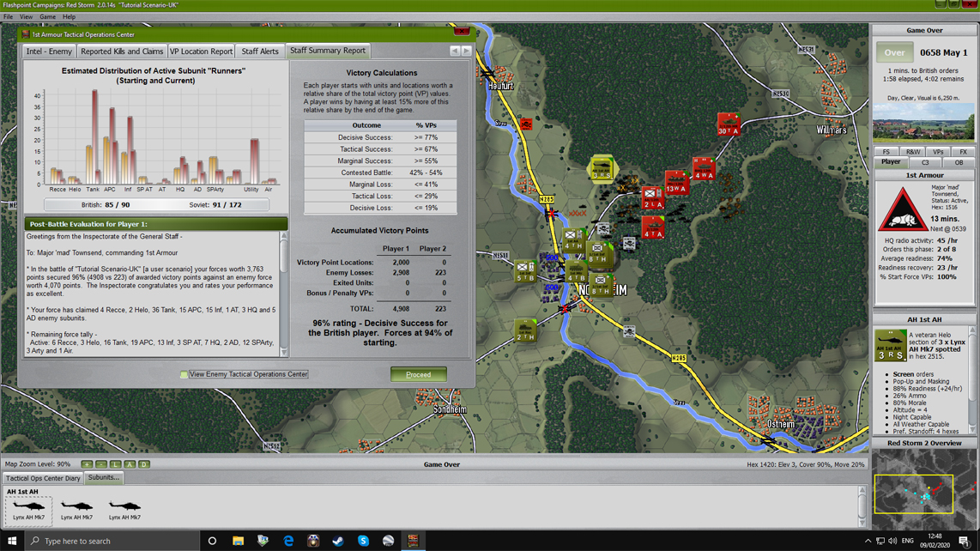Screen dimensions: 980x551
Task: Select the red 4 W A Soviet unit counter
Action: [703, 169]
